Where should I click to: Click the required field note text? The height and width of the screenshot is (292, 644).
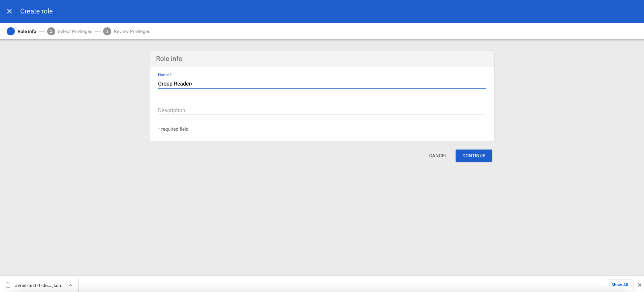click(173, 129)
